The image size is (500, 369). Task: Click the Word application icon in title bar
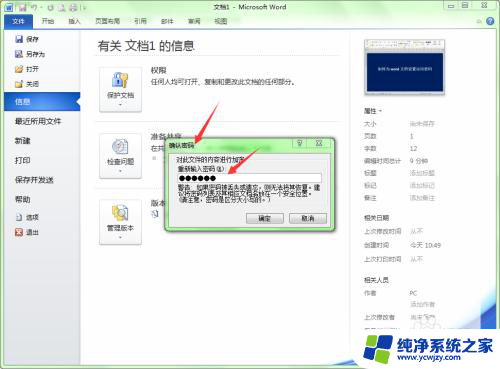pyautogui.click(x=9, y=7)
